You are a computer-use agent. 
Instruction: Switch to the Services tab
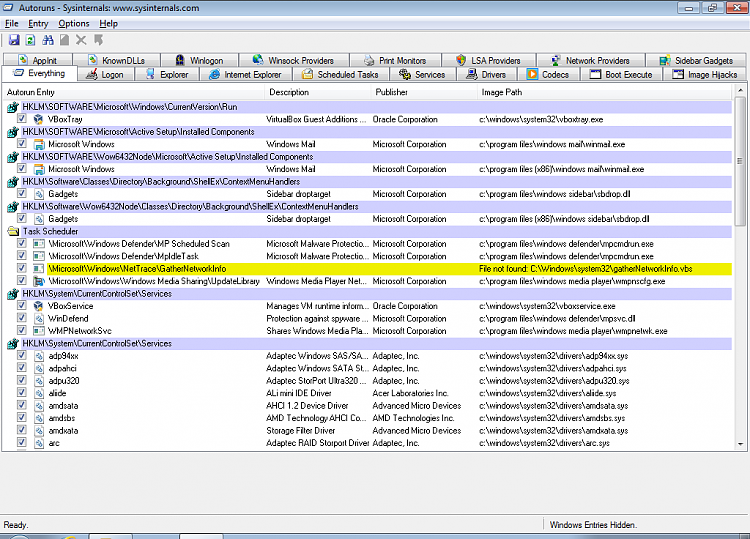422,75
